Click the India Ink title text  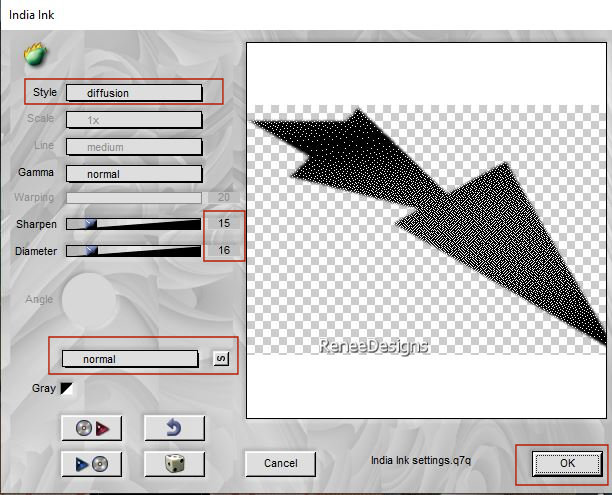click(x=32, y=15)
